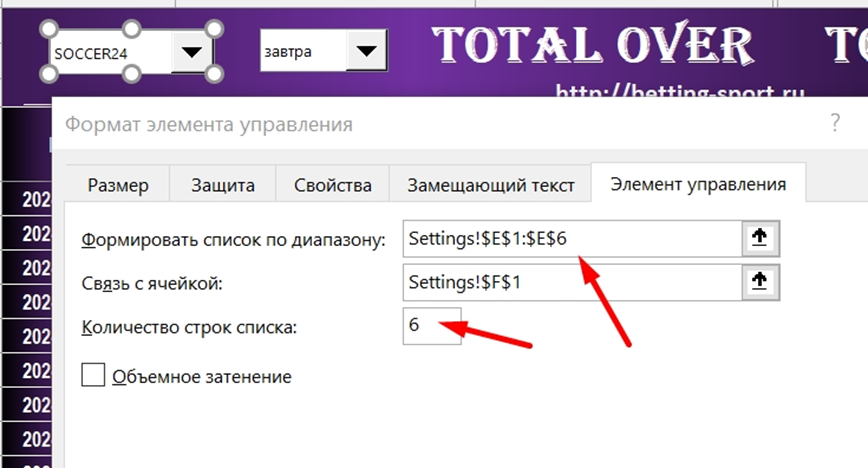Select the Элемент управления tab
Viewport: 868px width, 468px height.
tap(698, 185)
